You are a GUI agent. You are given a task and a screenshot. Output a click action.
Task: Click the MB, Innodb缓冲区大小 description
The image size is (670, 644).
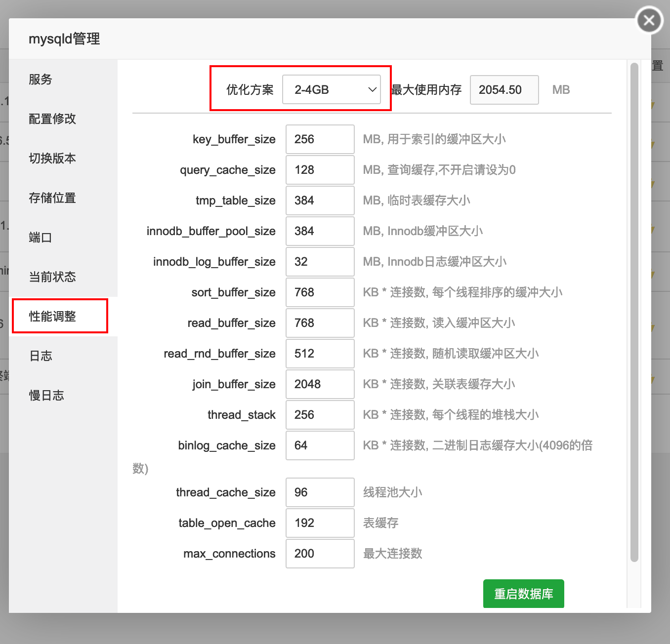coord(423,231)
